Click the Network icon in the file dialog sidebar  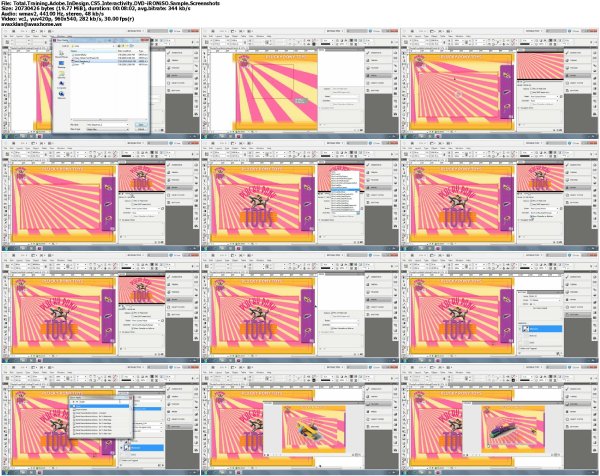62,95
